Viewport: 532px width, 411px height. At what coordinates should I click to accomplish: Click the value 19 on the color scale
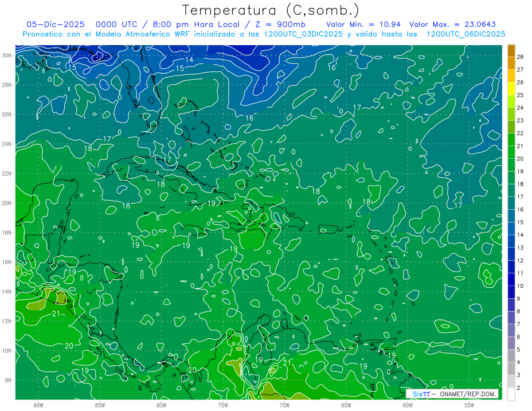point(520,171)
